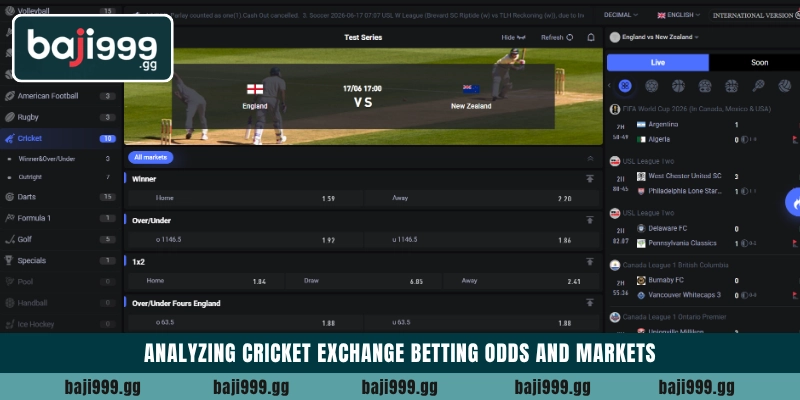This screenshot has height=400, width=800.
Task: Open the Outright submenu item
Action: pyautogui.click(x=61, y=177)
